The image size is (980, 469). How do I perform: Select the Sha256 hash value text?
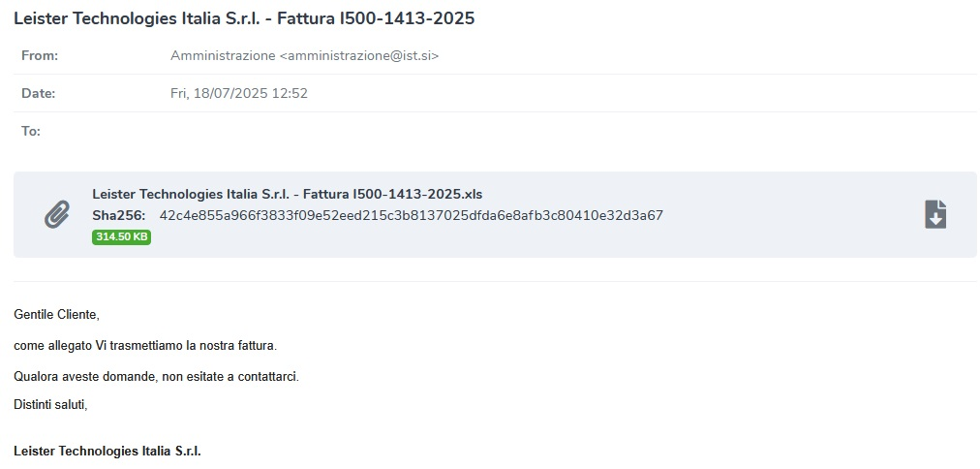pyautogui.click(x=412, y=216)
